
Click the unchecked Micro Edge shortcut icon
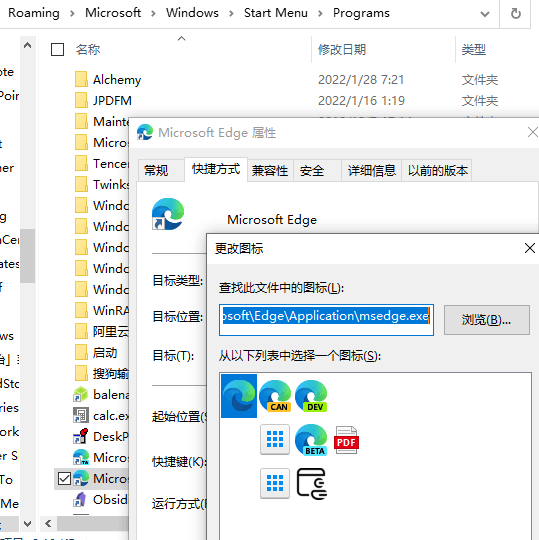click(81, 457)
